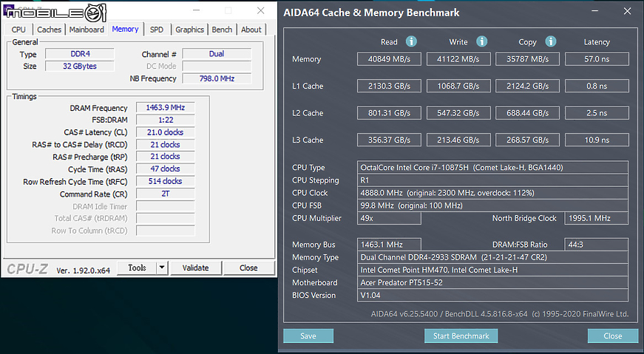Click BIOS Version V1.04 field
Screen dimensions: 644x354
click(492, 295)
